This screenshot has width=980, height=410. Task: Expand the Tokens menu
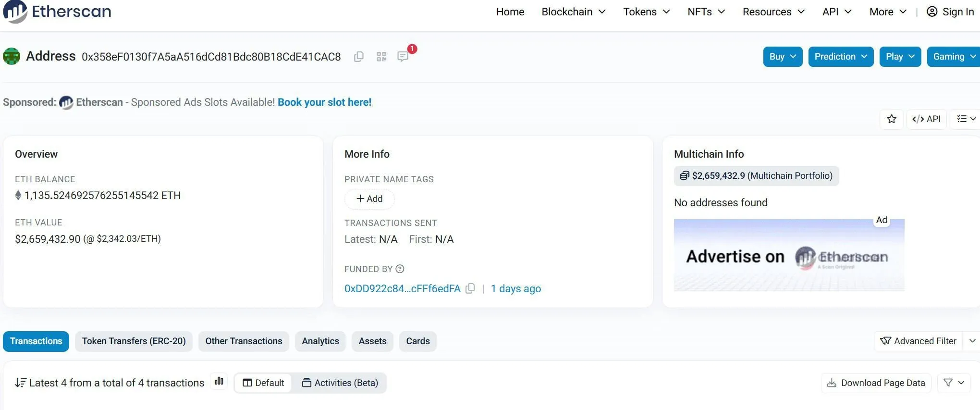[647, 12]
